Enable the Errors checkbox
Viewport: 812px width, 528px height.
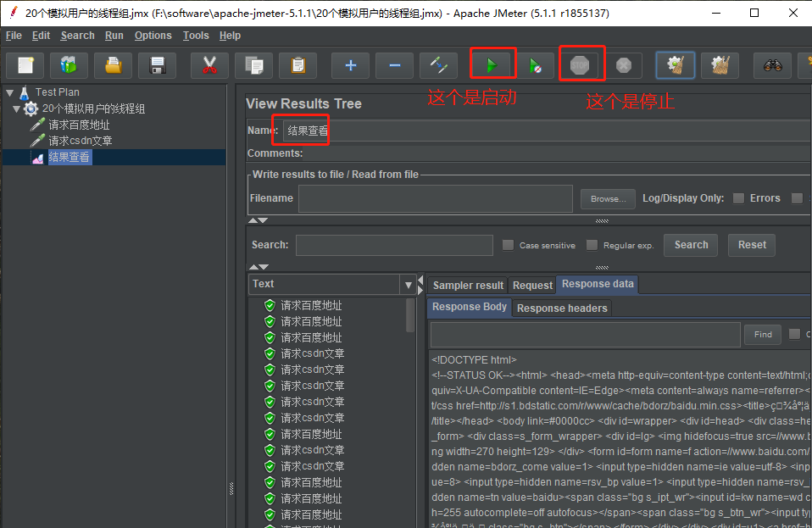pos(739,198)
